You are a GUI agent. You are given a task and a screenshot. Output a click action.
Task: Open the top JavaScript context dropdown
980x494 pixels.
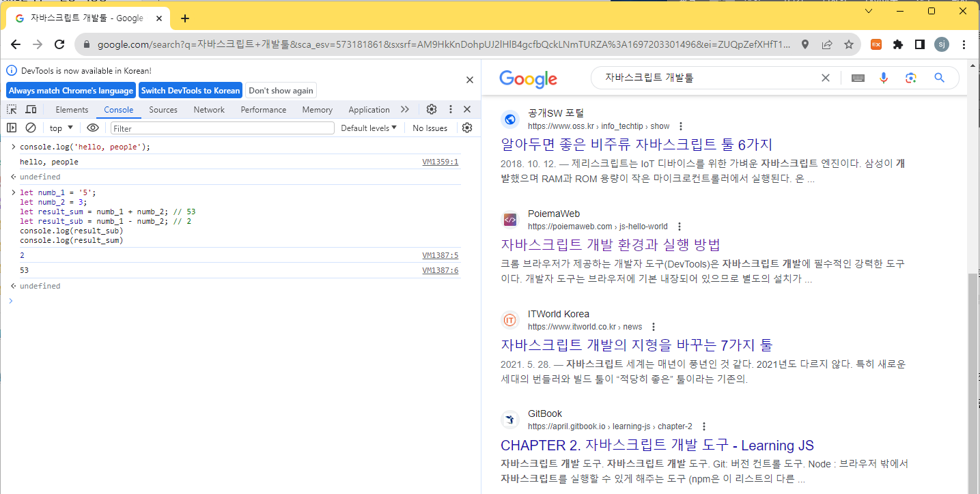click(x=61, y=128)
